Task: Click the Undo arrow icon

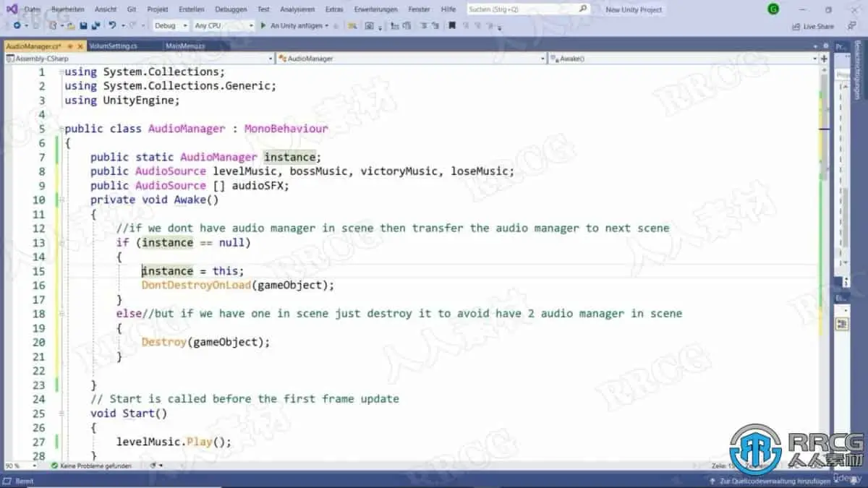Action: pos(114,25)
